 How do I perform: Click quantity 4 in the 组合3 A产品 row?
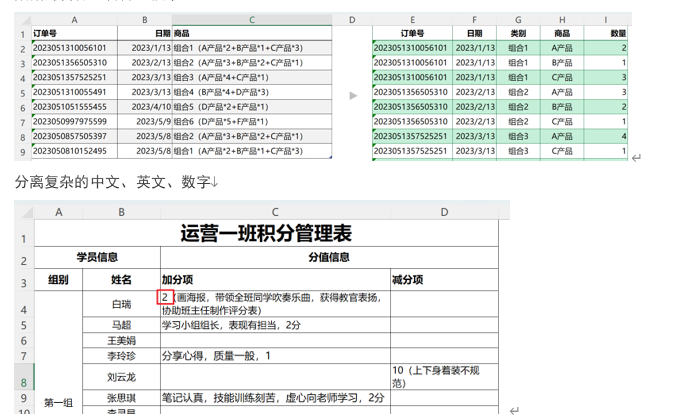click(606, 136)
